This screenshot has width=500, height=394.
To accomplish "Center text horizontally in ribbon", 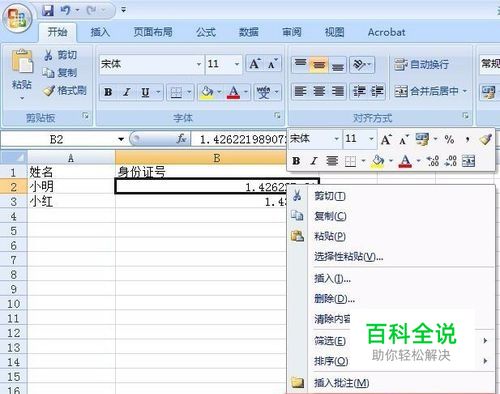I will [319, 91].
